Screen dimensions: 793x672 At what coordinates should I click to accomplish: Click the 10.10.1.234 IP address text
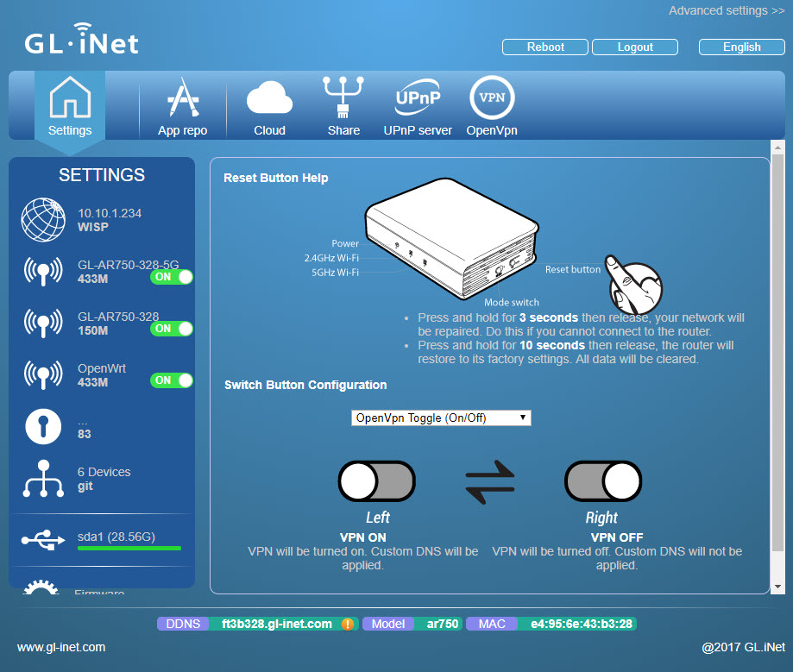[x=110, y=213]
